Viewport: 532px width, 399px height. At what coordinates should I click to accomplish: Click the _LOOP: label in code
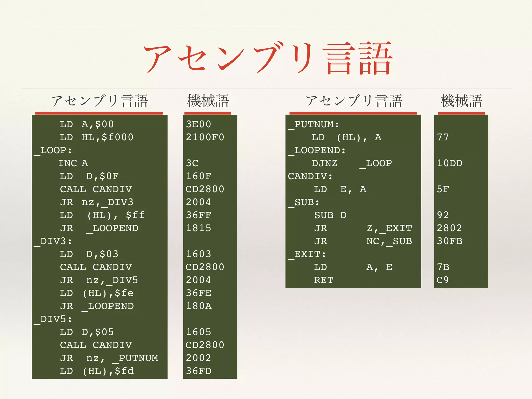[53, 150]
